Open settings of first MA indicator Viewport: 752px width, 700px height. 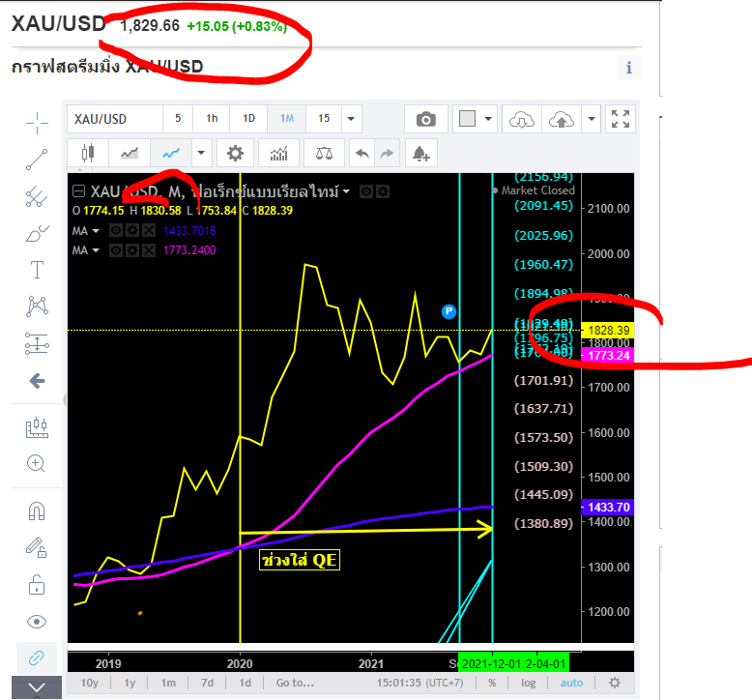(x=132, y=231)
